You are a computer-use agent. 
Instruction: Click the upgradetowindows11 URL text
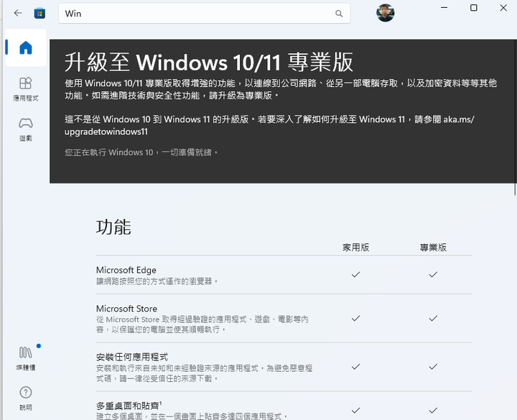tap(106, 131)
